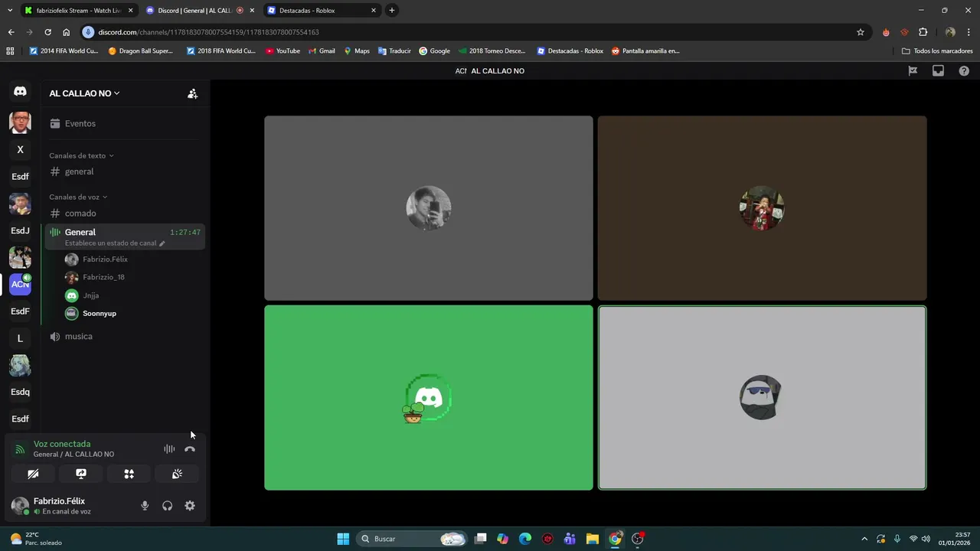The width and height of the screenshot is (980, 551).
Task: Open the #general text channel
Action: coord(125,171)
